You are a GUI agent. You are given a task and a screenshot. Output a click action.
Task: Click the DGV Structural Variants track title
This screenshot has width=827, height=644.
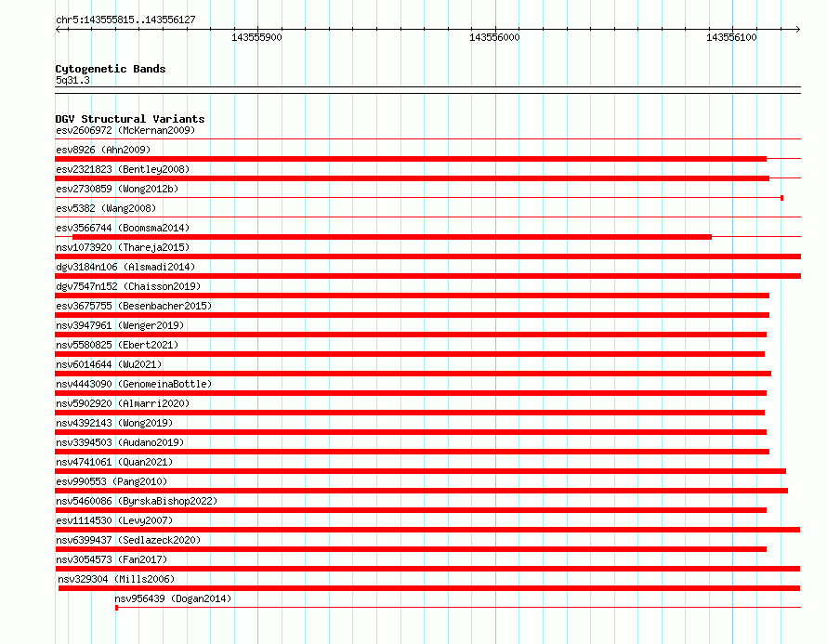[x=130, y=119]
